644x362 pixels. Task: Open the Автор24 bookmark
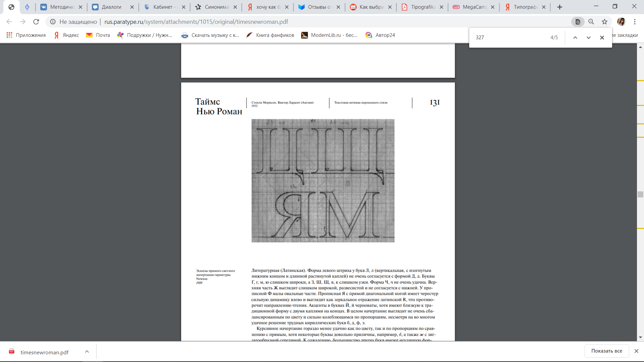[x=380, y=35]
